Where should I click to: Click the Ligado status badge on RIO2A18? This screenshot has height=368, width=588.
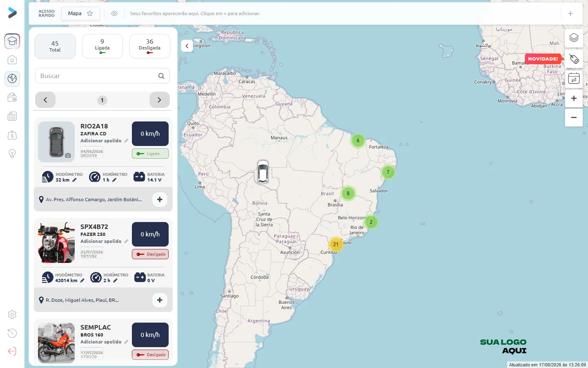150,154
